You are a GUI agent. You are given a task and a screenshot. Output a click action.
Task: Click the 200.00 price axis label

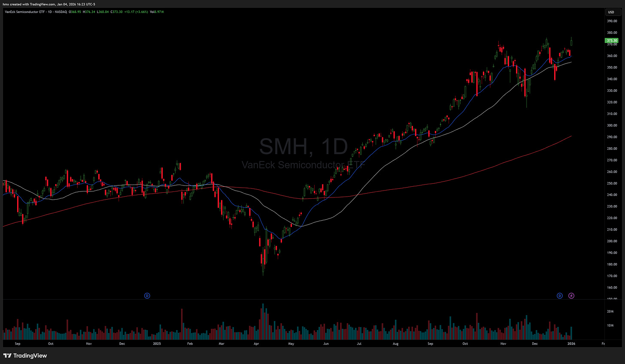(x=612, y=241)
